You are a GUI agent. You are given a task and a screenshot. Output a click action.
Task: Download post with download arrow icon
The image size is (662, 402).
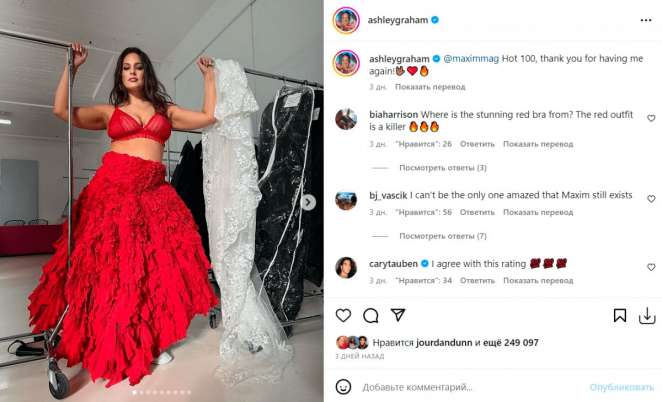647,315
